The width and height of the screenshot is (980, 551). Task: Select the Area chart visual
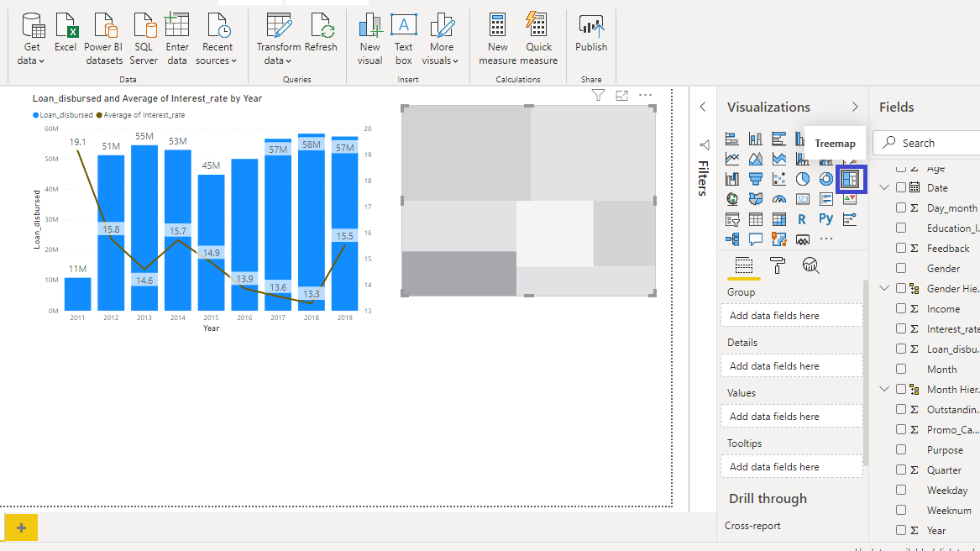coord(756,159)
